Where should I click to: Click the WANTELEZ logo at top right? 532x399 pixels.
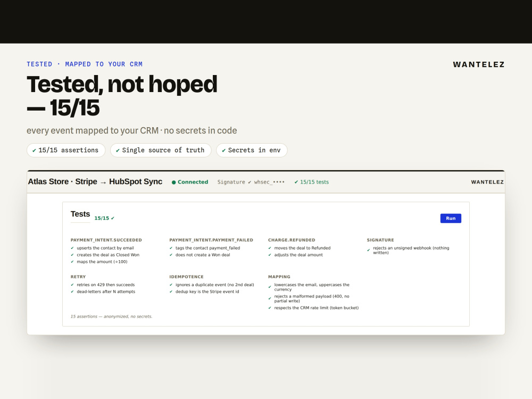(x=479, y=64)
